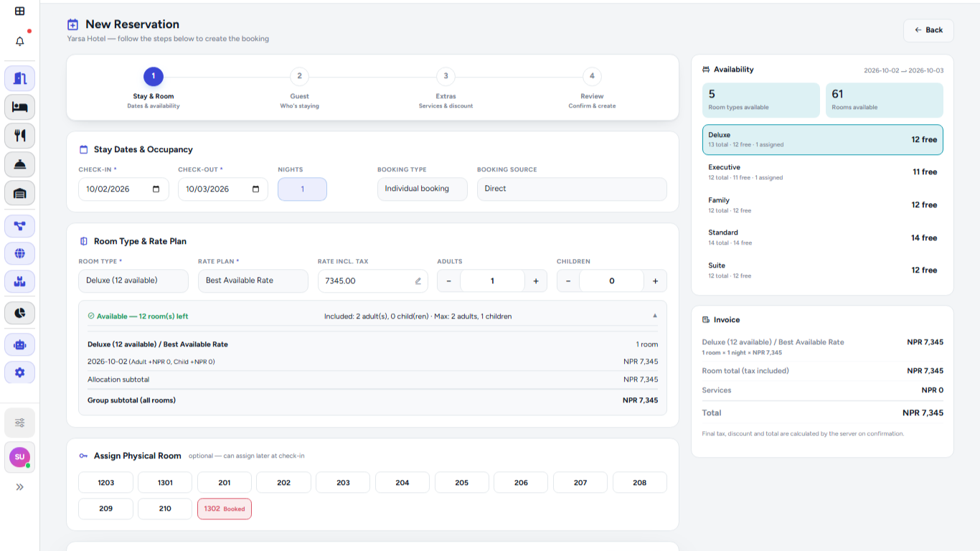Image resolution: width=980 pixels, height=551 pixels.
Task: Select the Executive room type availability row
Action: [823, 172]
